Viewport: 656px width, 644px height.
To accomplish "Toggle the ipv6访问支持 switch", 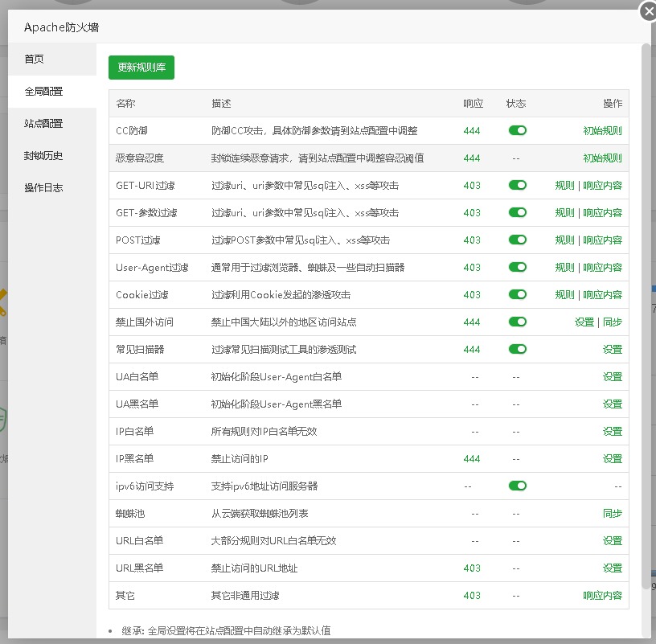I will 518,486.
